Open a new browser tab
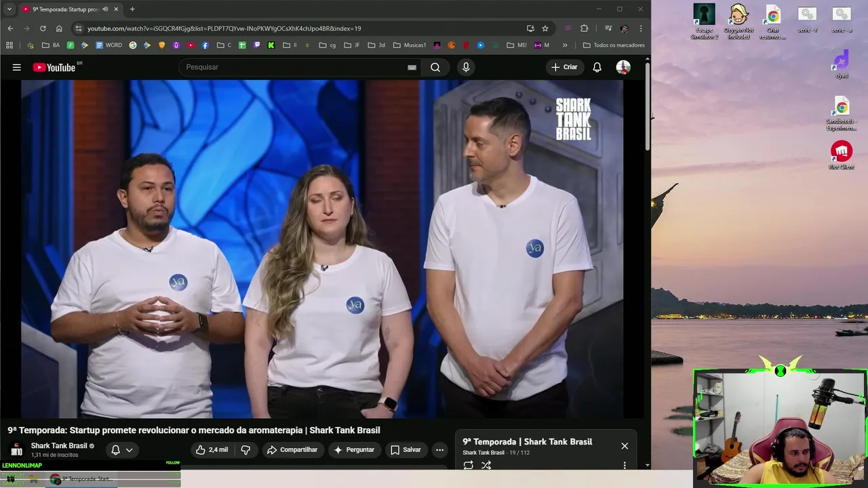 pyautogui.click(x=132, y=9)
